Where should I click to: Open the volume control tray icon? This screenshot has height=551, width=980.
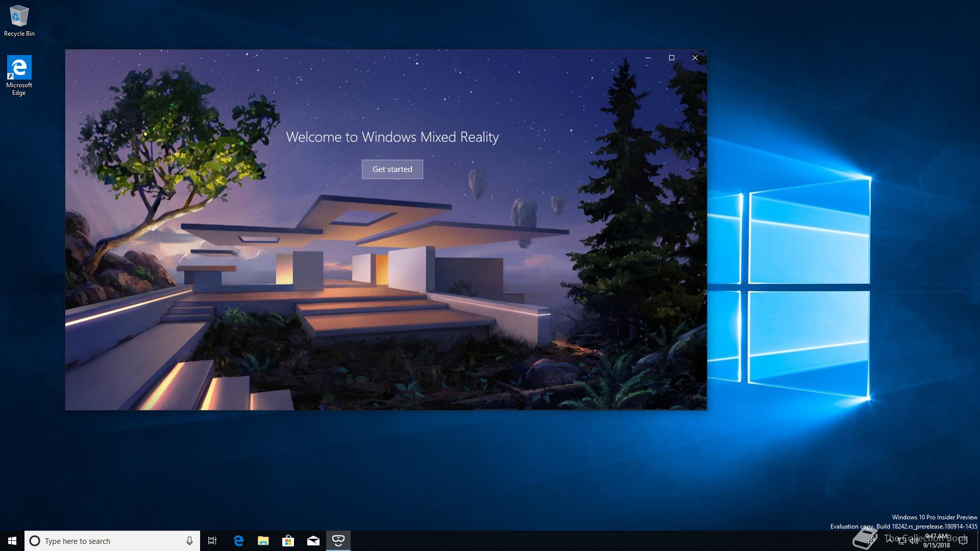coord(914,541)
